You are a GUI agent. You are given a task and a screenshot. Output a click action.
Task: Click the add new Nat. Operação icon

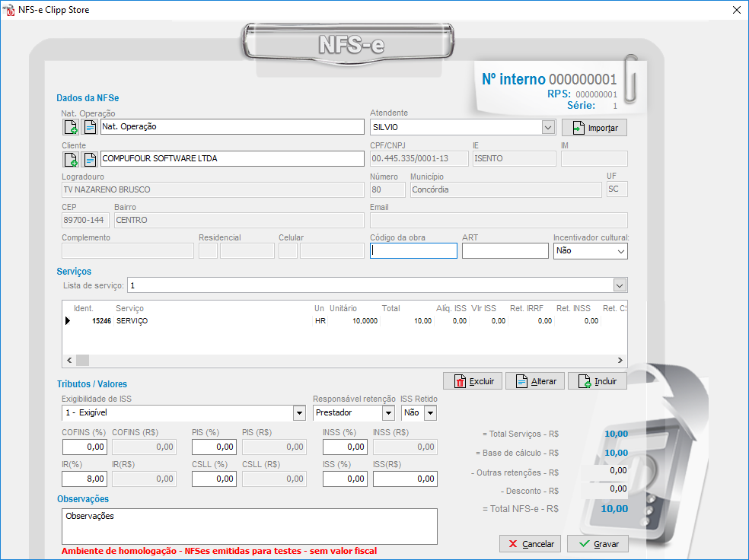[x=70, y=127]
